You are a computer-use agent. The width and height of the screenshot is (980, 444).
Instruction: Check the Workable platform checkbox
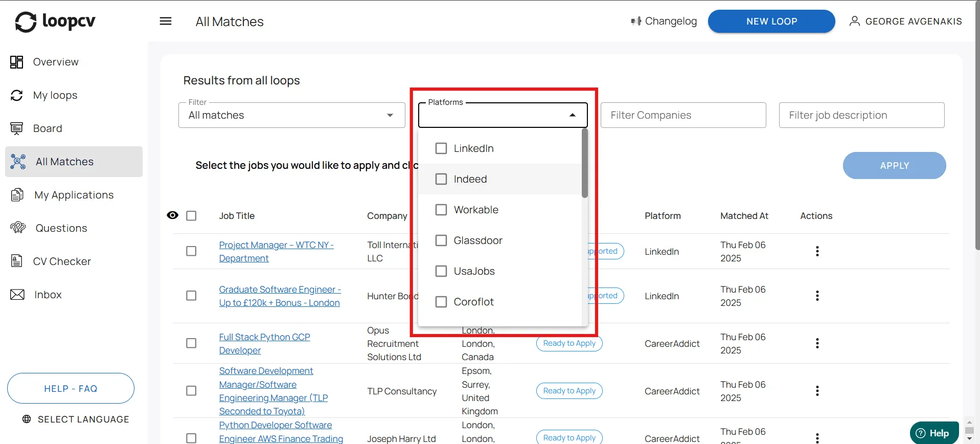441,210
